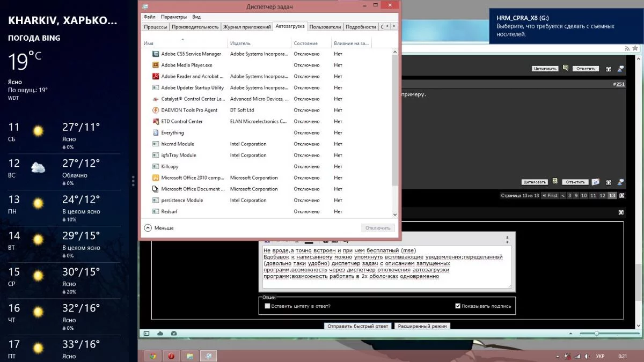Switch to Производительность tab

pos(195,27)
